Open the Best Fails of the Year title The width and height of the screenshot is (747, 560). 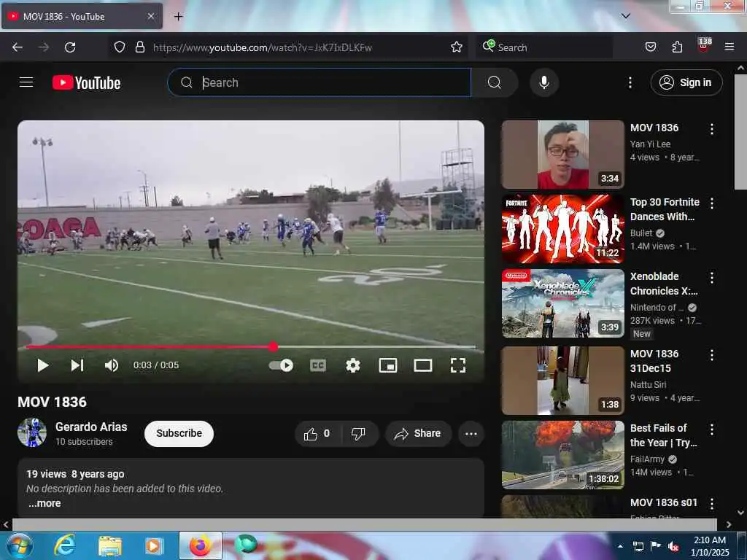663,435
